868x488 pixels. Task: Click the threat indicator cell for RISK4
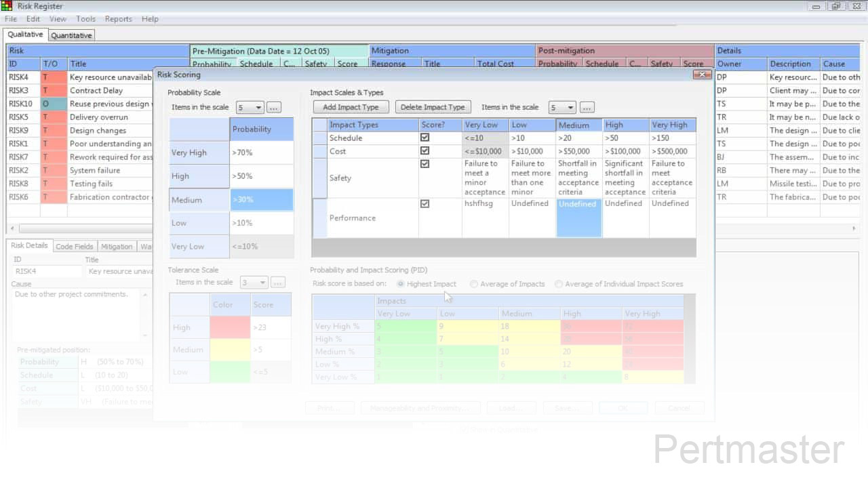pos(54,77)
